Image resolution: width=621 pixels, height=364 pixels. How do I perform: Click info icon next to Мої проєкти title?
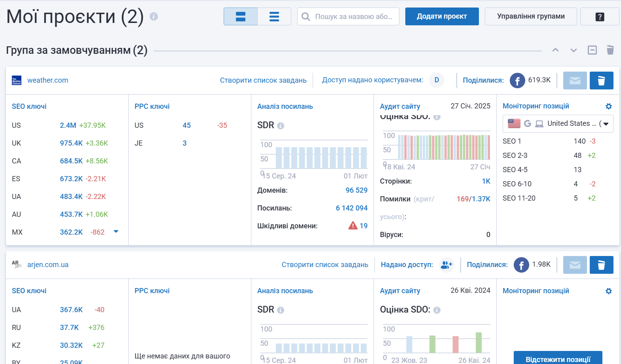pos(154,17)
